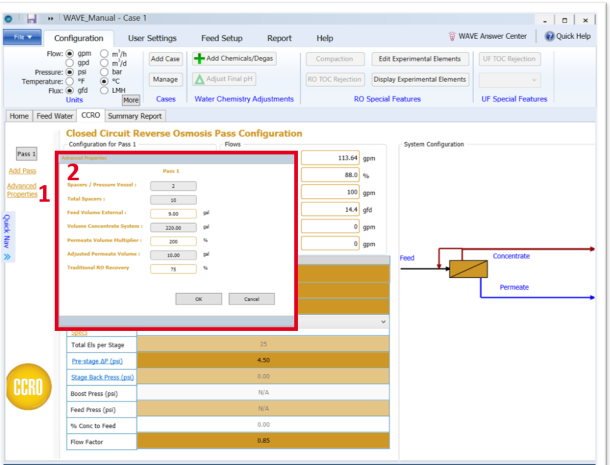610x465 pixels.
Task: Click the Pre-stage ΔP value 4.50
Action: click(263, 360)
